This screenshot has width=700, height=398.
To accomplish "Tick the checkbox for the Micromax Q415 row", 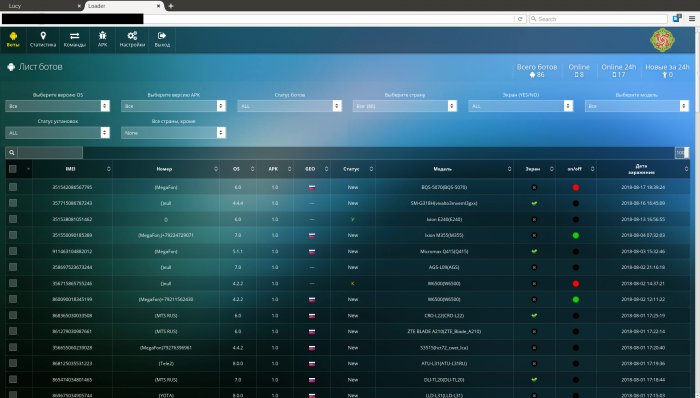I will point(13,251).
